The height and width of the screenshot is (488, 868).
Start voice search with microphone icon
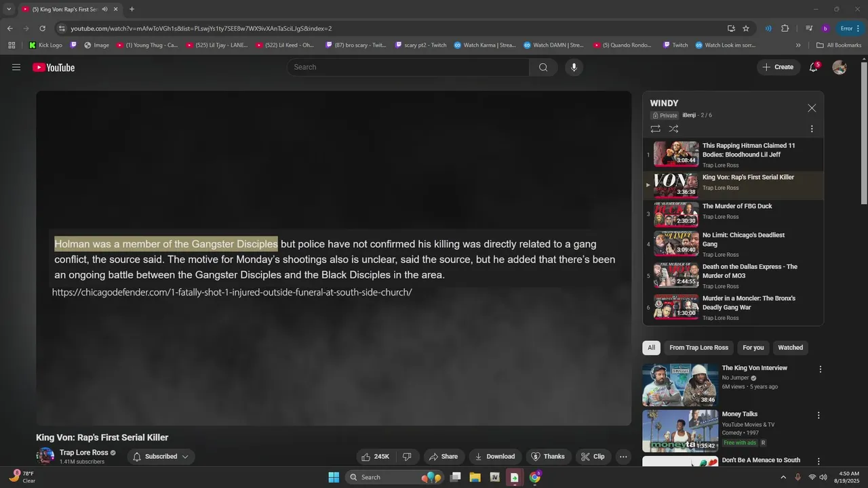pyautogui.click(x=574, y=67)
